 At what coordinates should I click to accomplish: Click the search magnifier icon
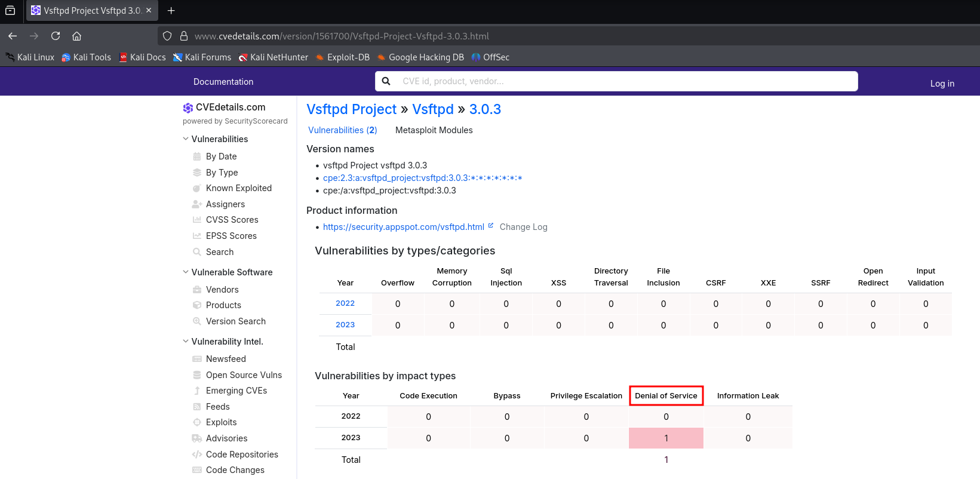click(386, 81)
